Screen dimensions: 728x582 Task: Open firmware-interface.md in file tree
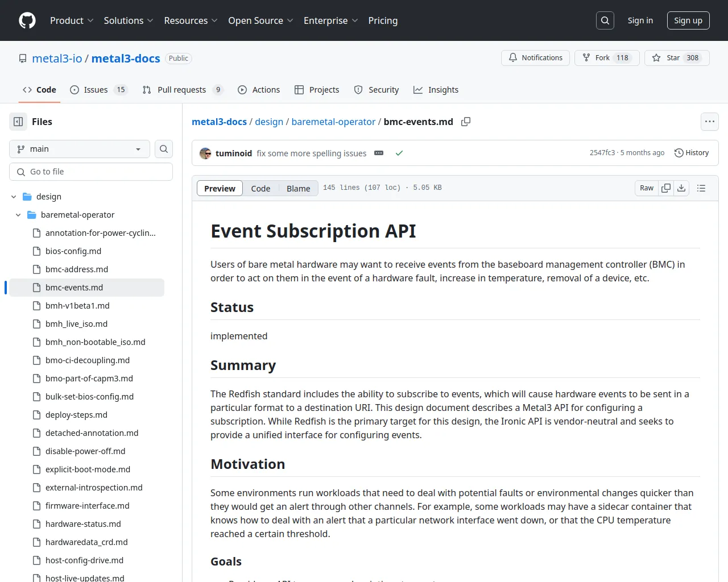[86, 506]
